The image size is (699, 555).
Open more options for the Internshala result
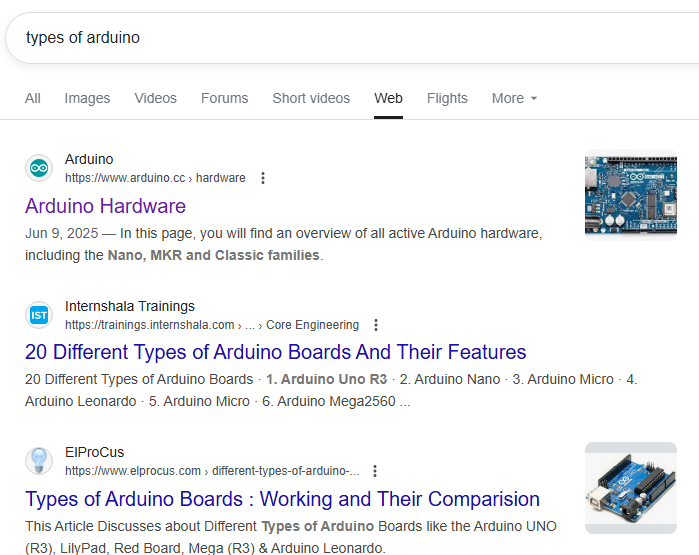[376, 325]
